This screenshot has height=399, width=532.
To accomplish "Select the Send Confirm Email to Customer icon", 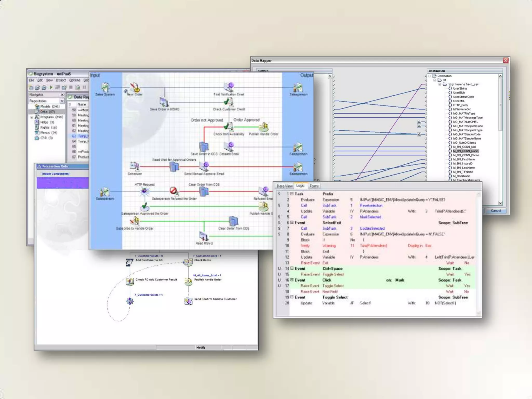I will (x=188, y=301).
